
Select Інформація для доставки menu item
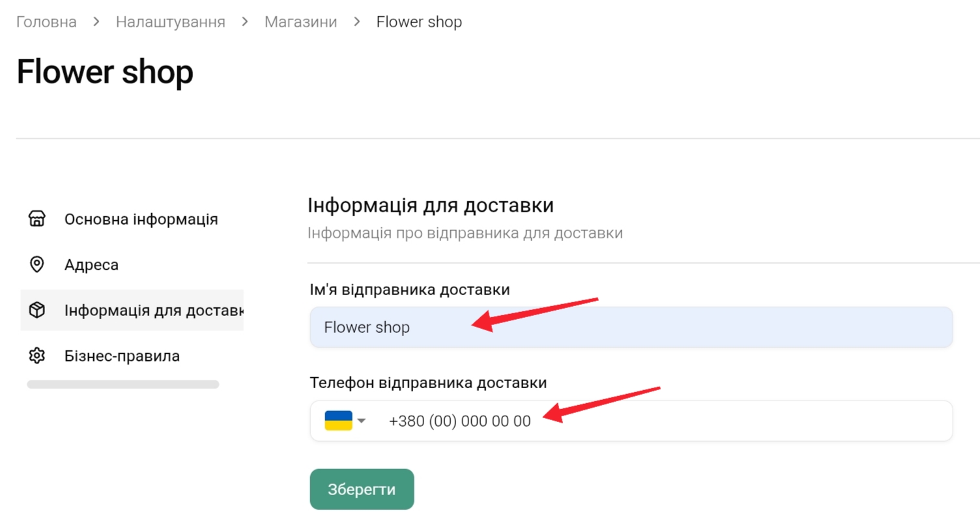153,310
